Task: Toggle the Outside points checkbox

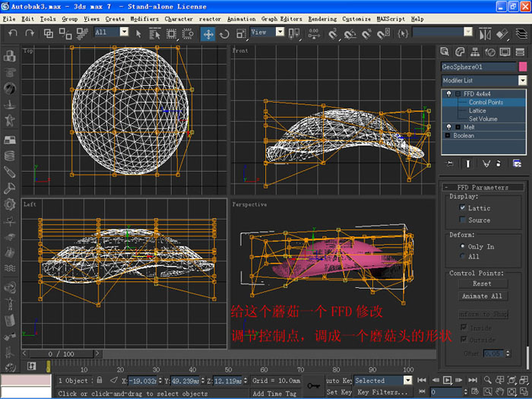Action: click(464, 339)
